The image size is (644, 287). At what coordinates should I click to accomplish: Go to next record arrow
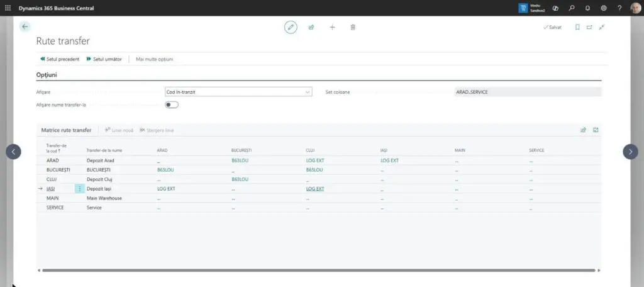pyautogui.click(x=630, y=151)
